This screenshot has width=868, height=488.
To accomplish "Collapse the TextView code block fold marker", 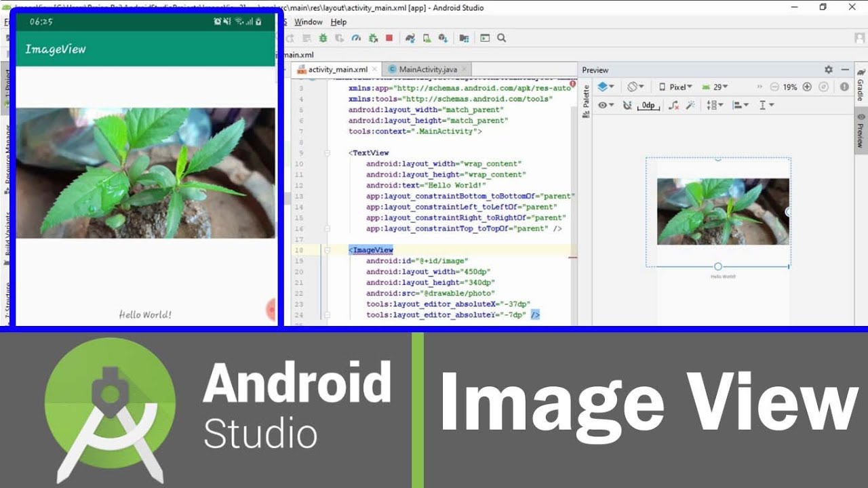I will pos(328,153).
